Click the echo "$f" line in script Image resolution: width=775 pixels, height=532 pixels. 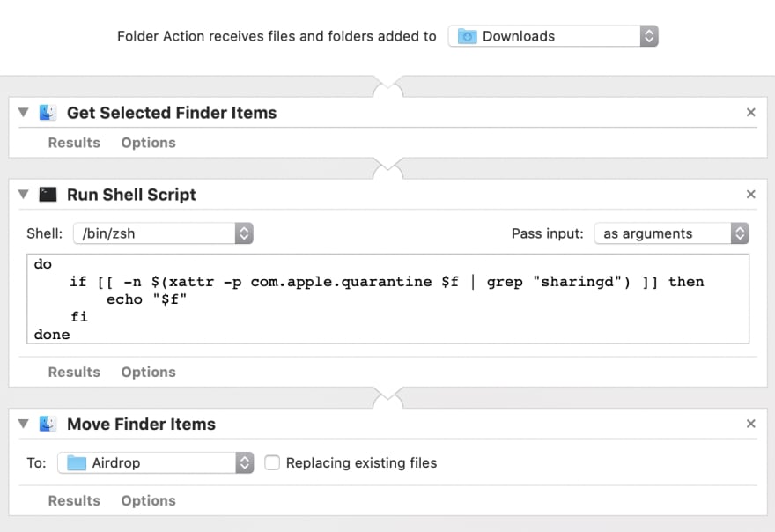[x=147, y=299]
